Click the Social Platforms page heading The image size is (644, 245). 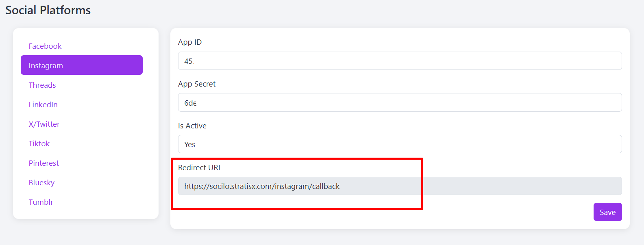point(48,10)
